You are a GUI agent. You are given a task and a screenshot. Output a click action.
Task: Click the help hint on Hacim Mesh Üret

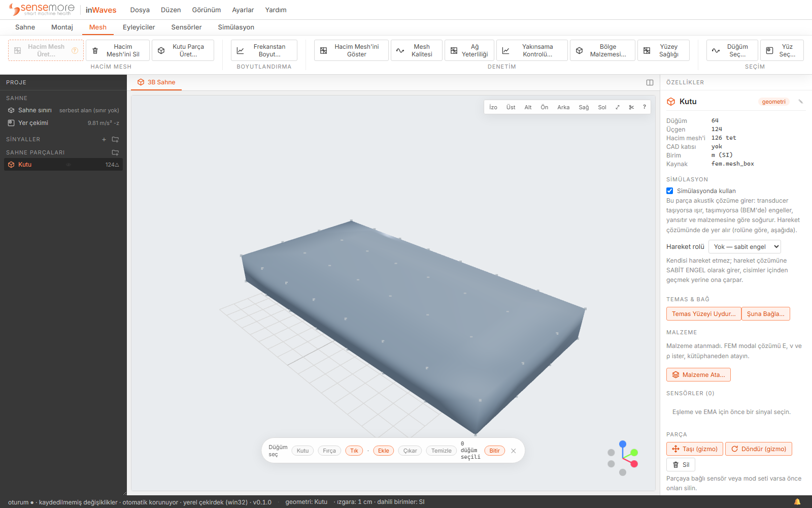click(75, 50)
